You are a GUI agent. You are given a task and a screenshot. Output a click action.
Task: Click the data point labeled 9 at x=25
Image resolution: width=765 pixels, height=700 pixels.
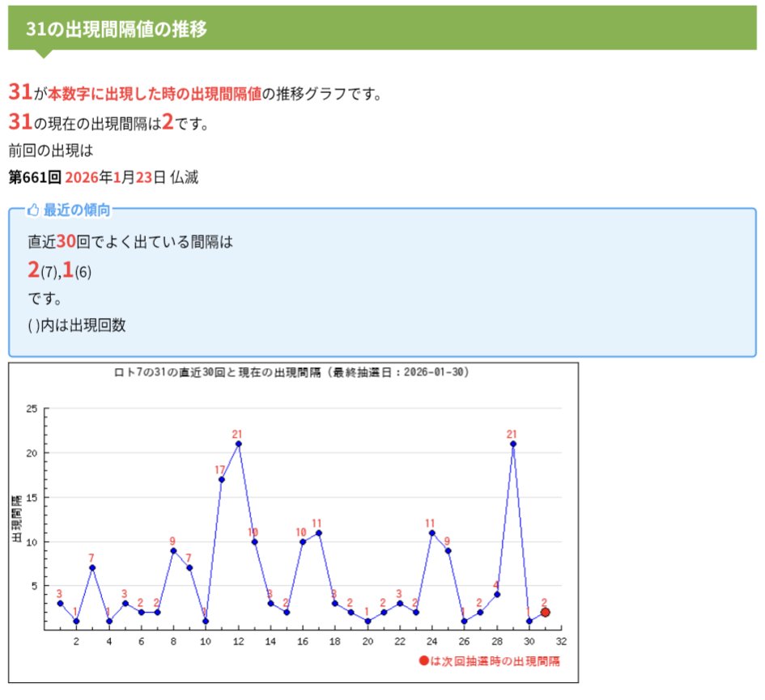pyautogui.click(x=448, y=551)
